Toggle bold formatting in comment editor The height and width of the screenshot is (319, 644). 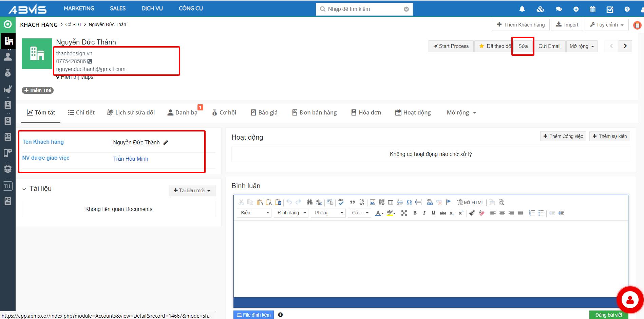415,213
